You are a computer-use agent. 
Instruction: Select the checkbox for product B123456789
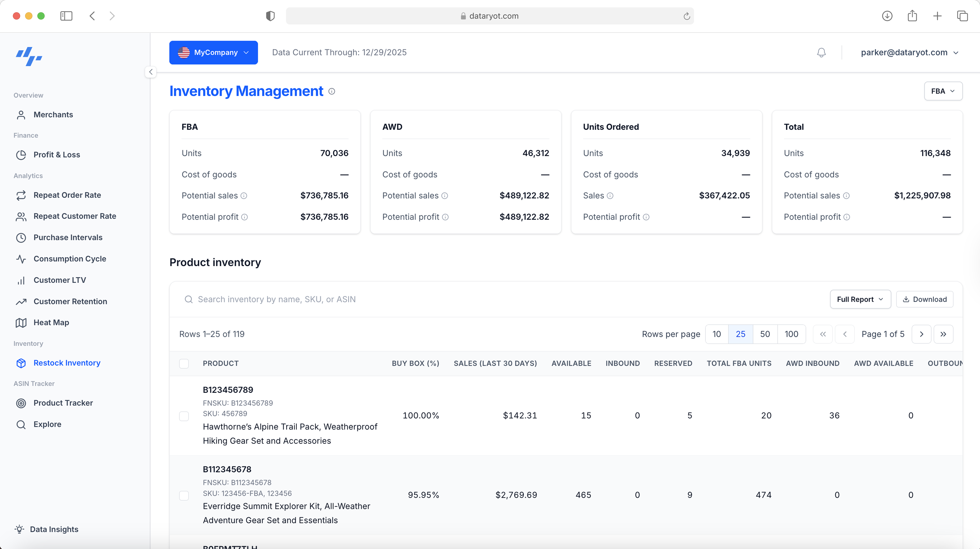click(184, 416)
